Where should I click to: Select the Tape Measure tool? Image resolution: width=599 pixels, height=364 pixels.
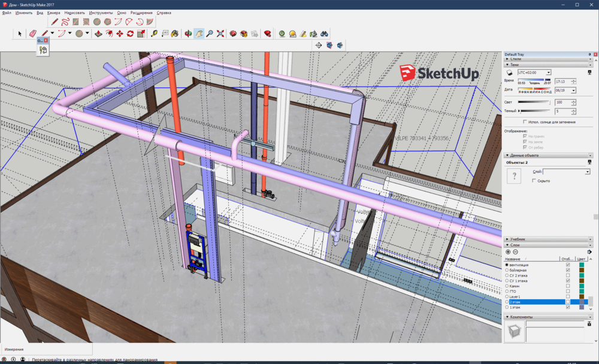point(154,34)
